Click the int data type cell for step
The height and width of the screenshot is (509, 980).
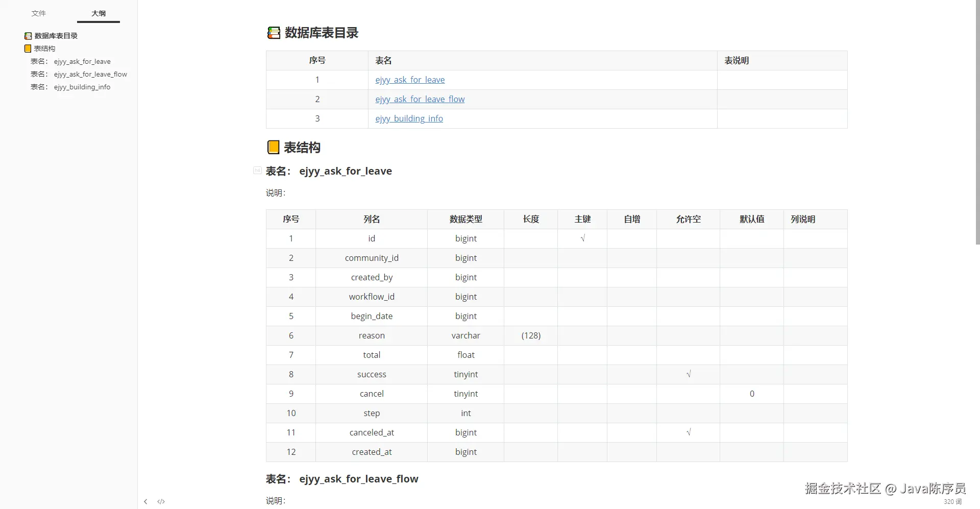click(465, 414)
